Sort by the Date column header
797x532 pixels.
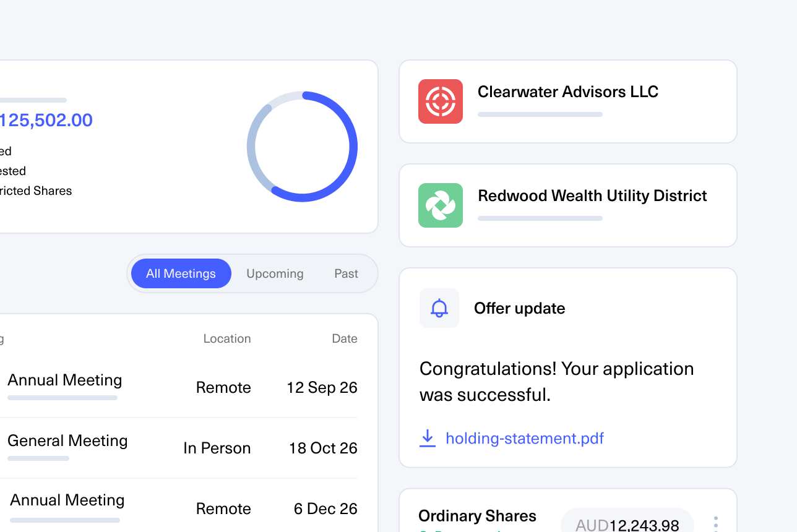click(345, 338)
